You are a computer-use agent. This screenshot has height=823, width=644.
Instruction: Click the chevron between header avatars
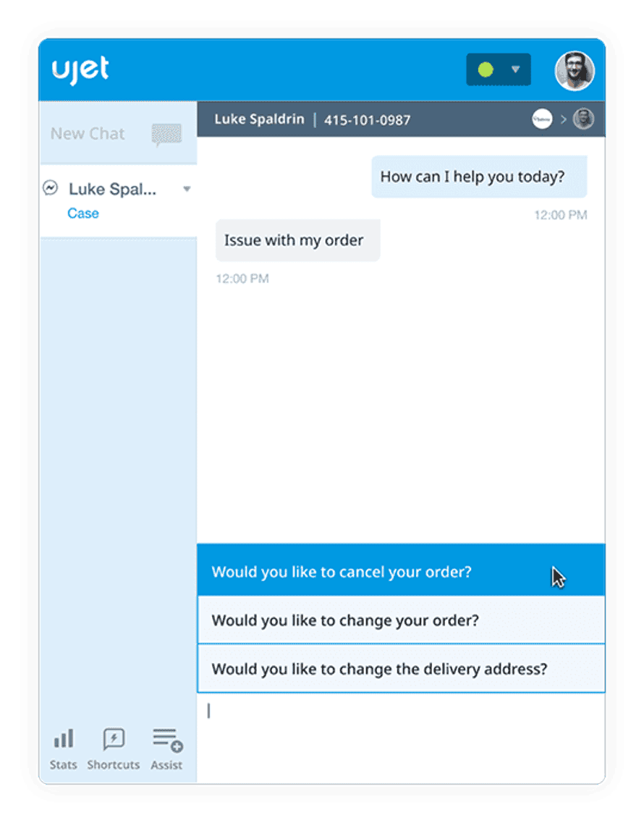563,119
